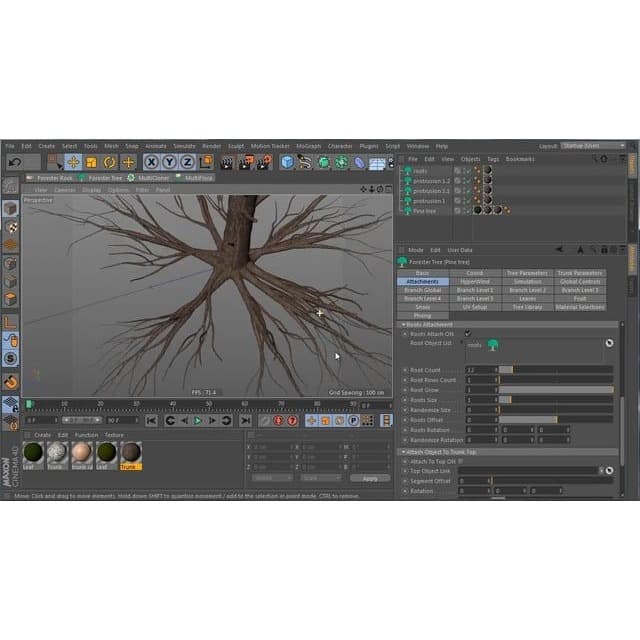640x640 pixels.
Task: Adjust the Roots Offset slider
Action: [556, 420]
